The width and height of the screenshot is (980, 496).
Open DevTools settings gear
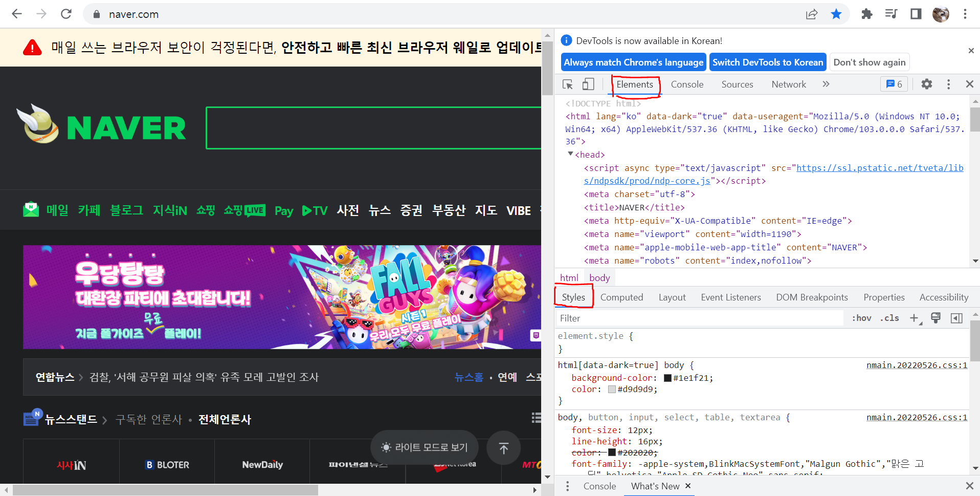pos(927,84)
